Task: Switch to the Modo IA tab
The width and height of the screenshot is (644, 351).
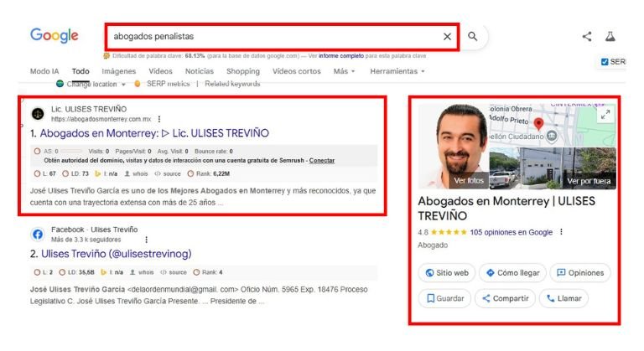Action: click(x=44, y=71)
